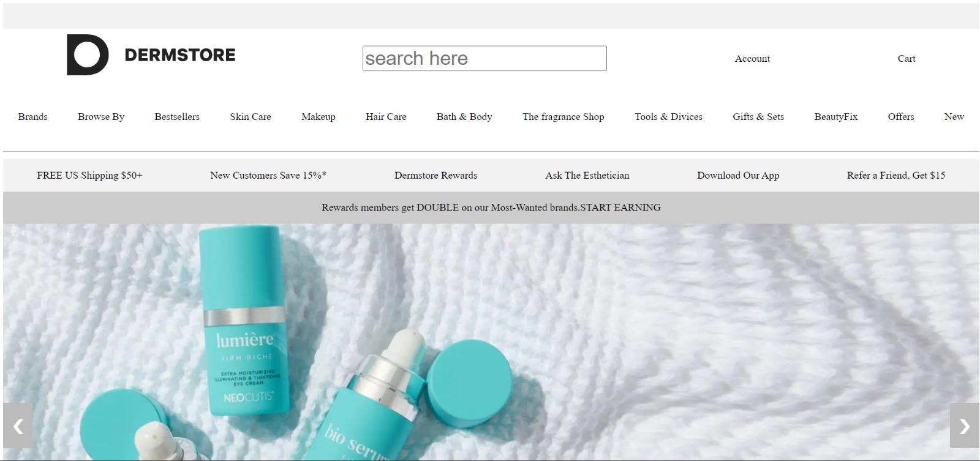Viewport: 980px width, 461px height.
Task: Open the New arrivals menu item
Action: (954, 117)
